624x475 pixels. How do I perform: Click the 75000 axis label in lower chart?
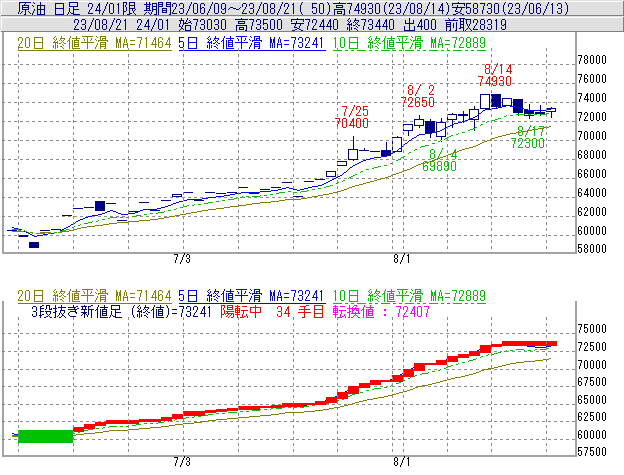(592, 329)
